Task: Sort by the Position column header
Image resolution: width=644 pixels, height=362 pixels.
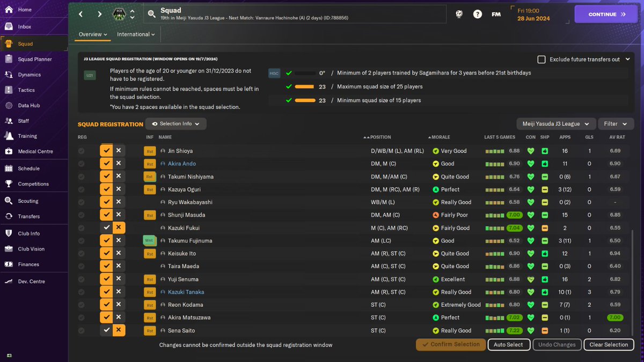Action: (x=380, y=137)
